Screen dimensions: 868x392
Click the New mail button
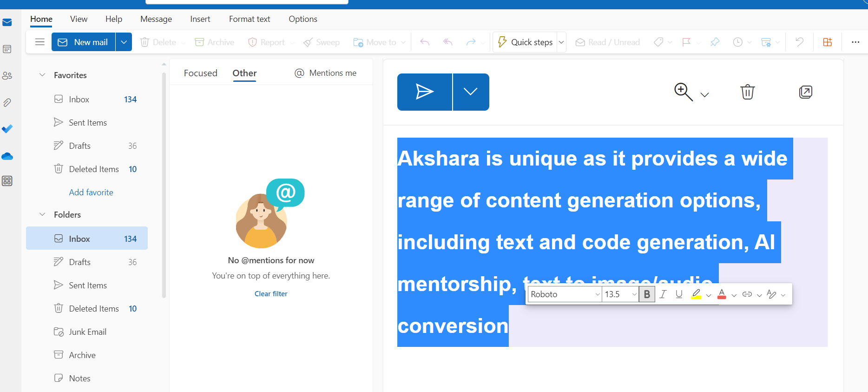point(84,42)
